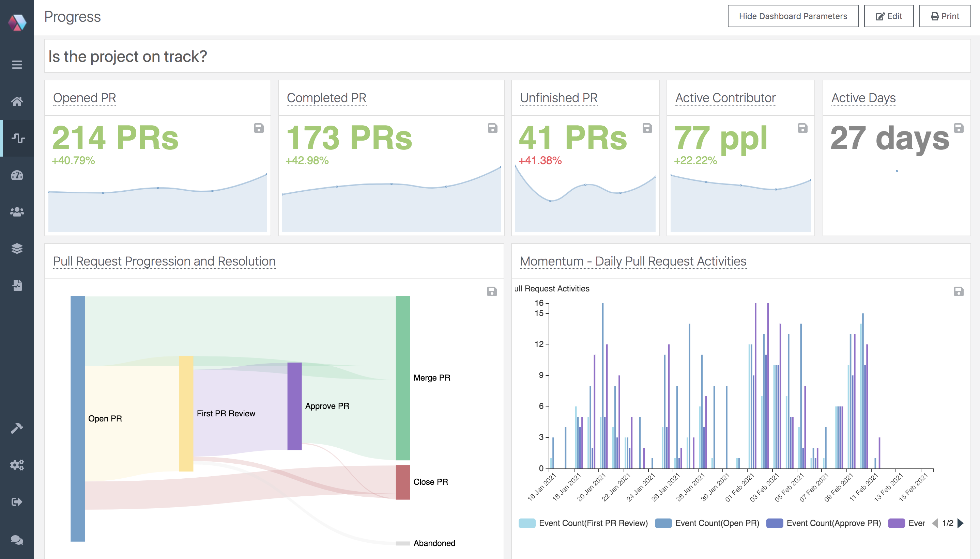This screenshot has width=980, height=559.
Task: Open the home page from the sidebar
Action: click(17, 101)
